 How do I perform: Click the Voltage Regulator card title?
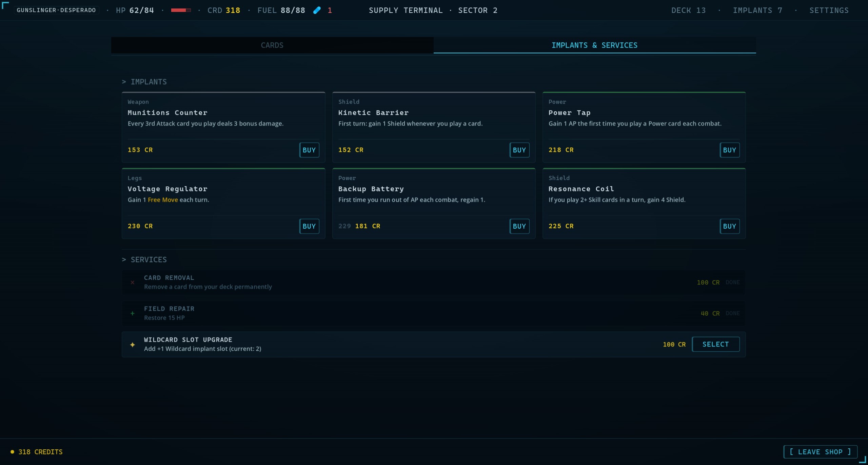click(167, 189)
